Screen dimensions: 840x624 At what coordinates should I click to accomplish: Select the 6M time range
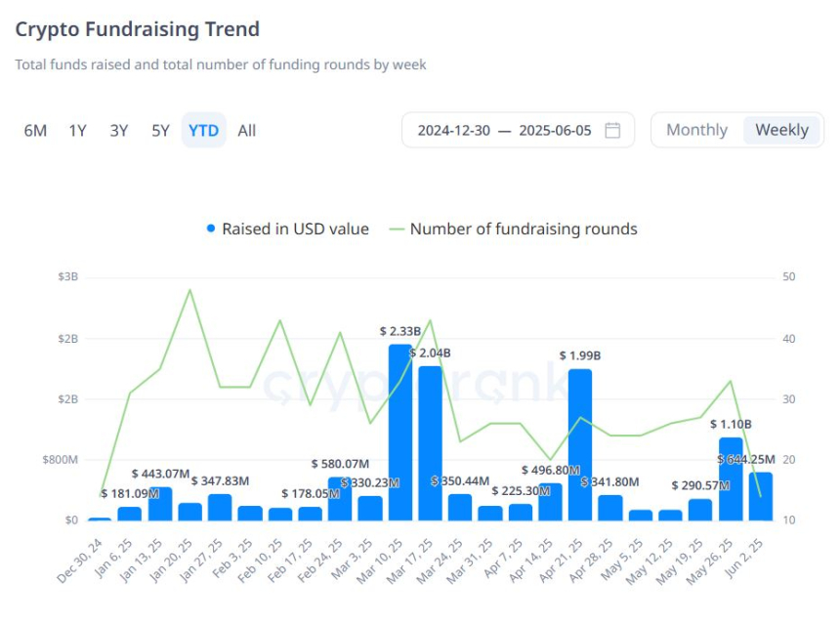35,130
